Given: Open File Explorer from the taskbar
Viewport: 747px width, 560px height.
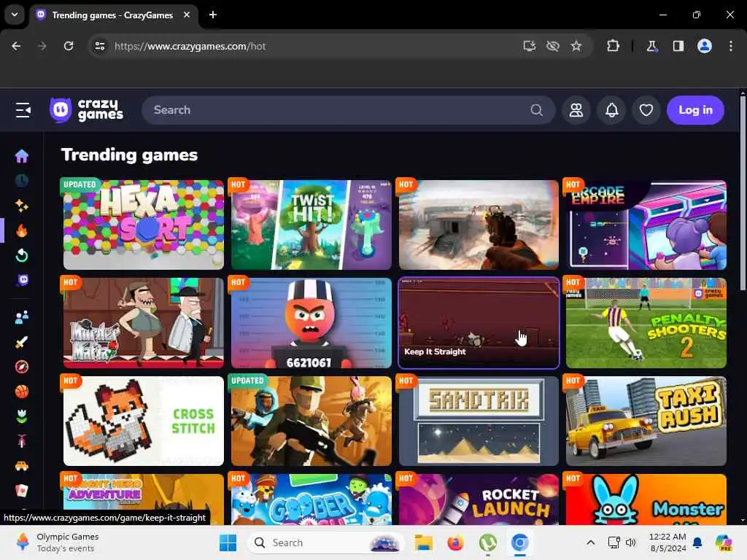Looking at the screenshot, I should coord(423,542).
